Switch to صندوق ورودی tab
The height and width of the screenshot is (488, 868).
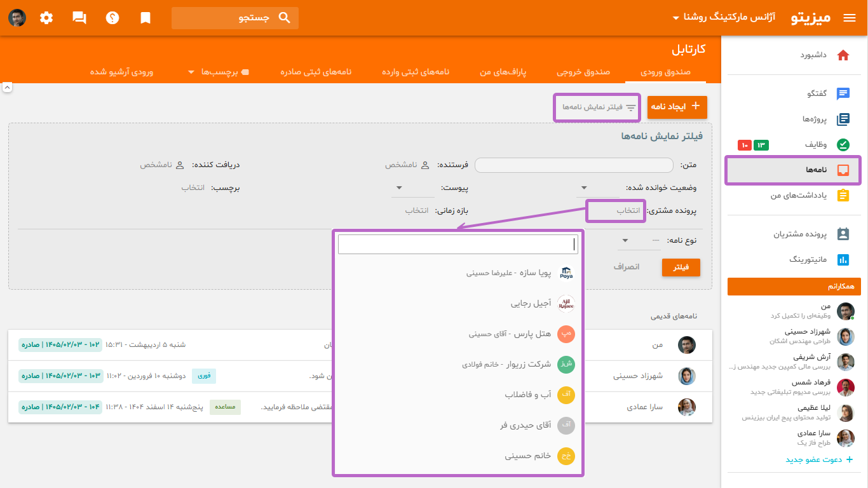click(665, 72)
